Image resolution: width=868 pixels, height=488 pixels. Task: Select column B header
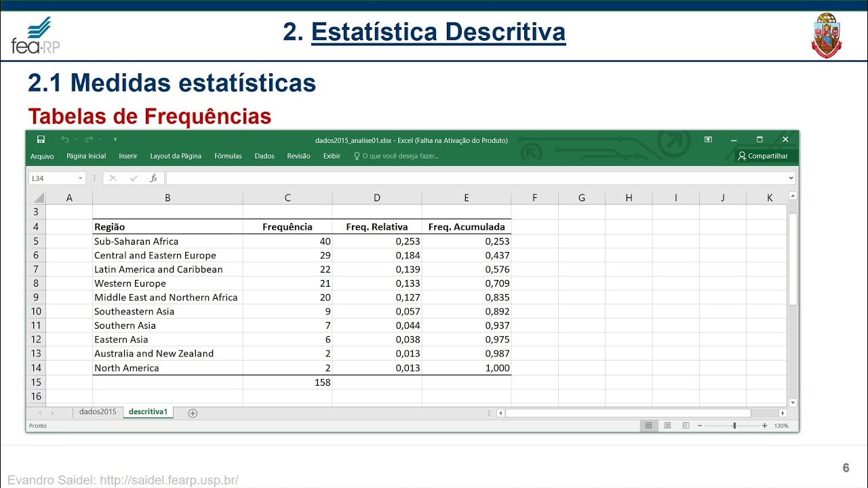(x=167, y=198)
